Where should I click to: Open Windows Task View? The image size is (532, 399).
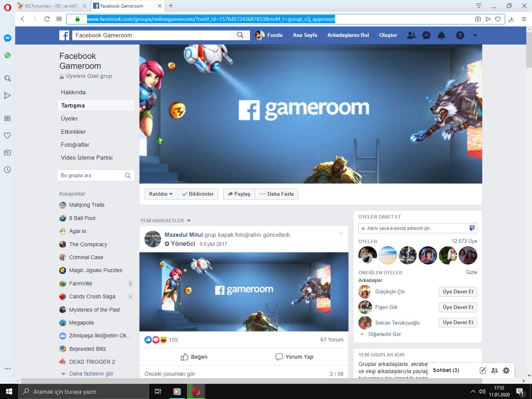coord(158,391)
